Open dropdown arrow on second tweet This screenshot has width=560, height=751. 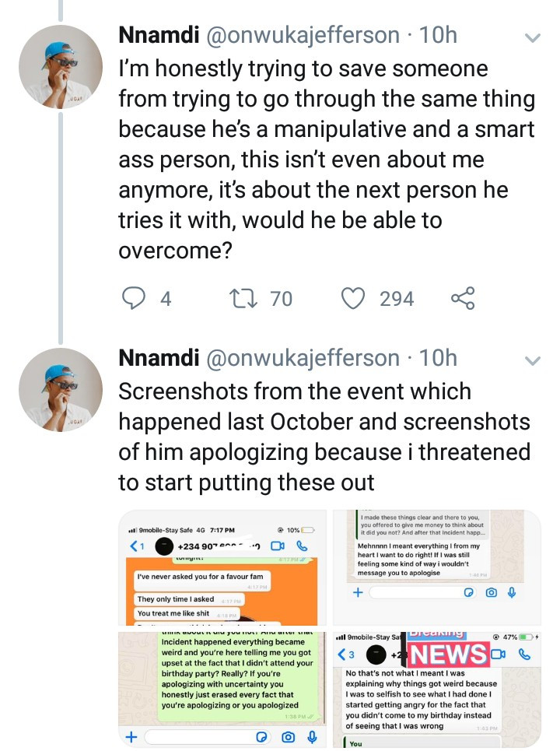(532, 360)
